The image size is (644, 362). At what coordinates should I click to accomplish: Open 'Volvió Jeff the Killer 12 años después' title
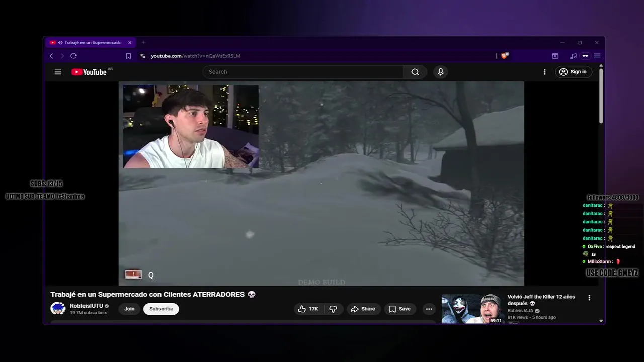[x=541, y=300]
